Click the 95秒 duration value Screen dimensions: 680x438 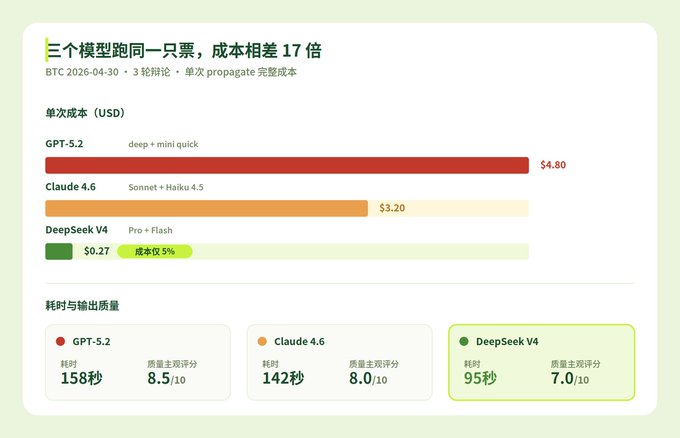coord(480,378)
